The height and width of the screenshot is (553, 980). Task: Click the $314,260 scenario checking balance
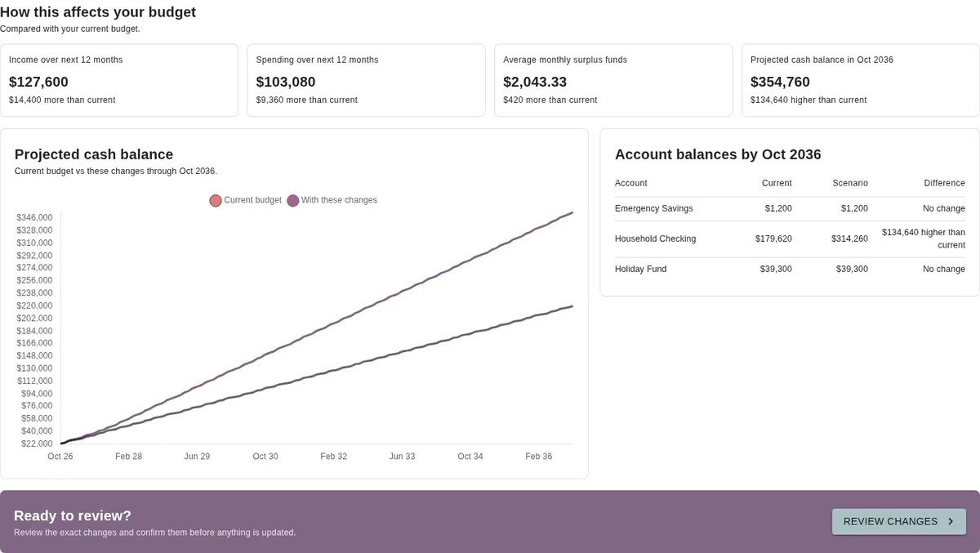click(x=849, y=239)
